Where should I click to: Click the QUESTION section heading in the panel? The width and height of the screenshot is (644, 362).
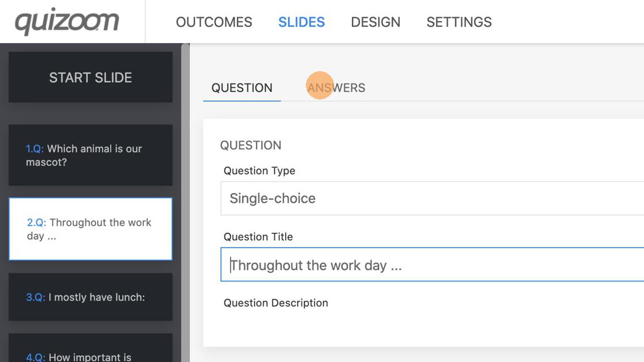[x=251, y=145]
